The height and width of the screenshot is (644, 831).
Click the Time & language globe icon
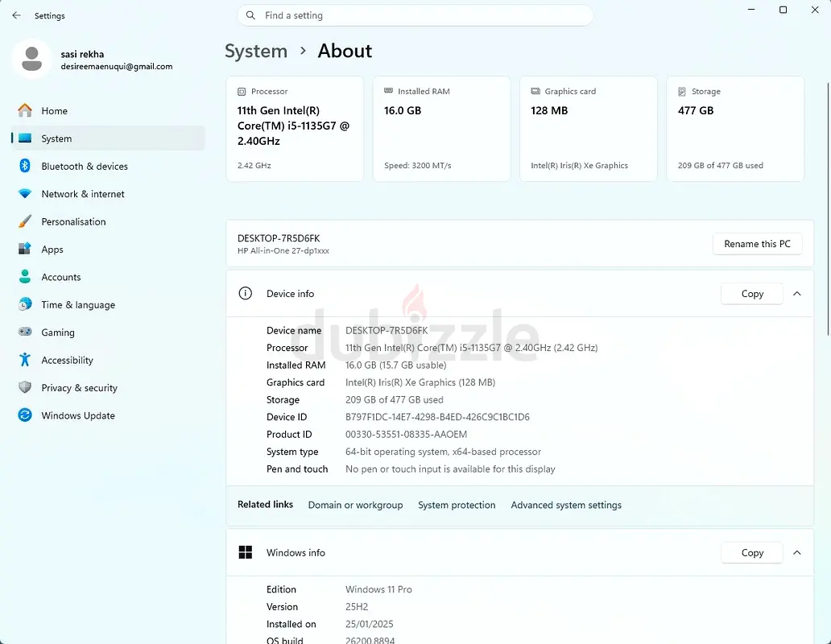coord(25,304)
